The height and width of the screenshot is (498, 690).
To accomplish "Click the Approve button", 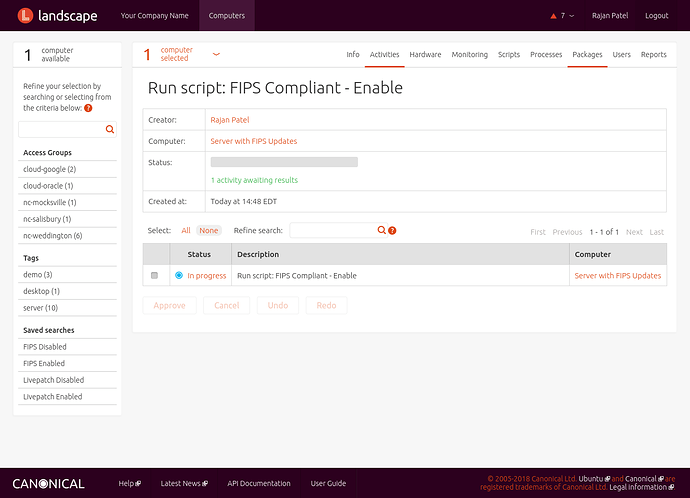I will [x=169, y=305].
